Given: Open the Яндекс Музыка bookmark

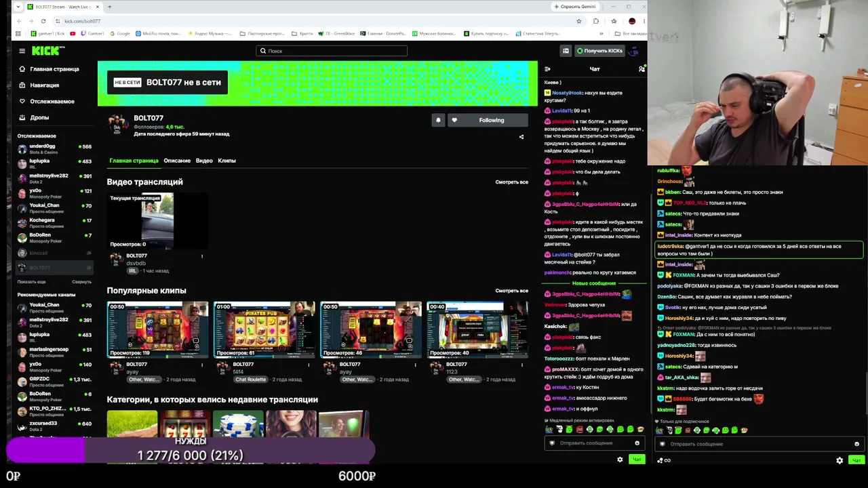Looking at the screenshot, I should 211,33.
